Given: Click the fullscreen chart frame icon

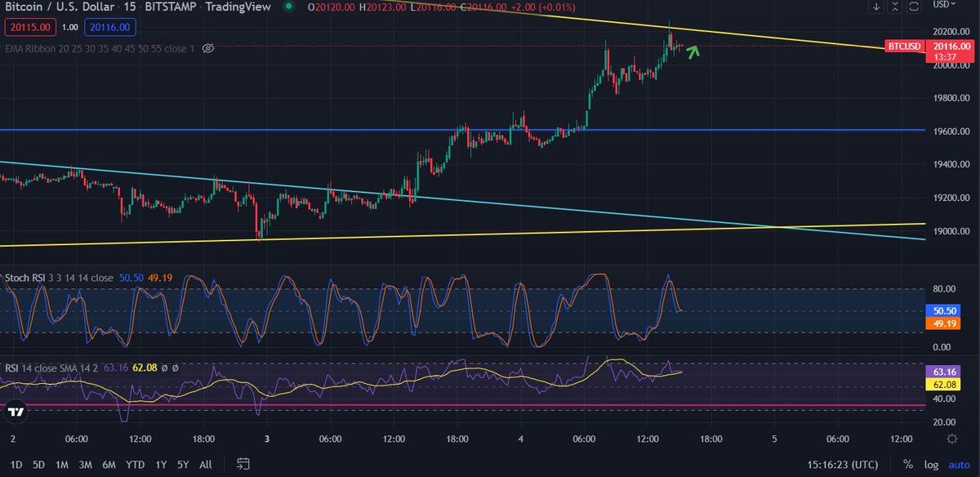Looking at the screenshot, I should point(915,7).
